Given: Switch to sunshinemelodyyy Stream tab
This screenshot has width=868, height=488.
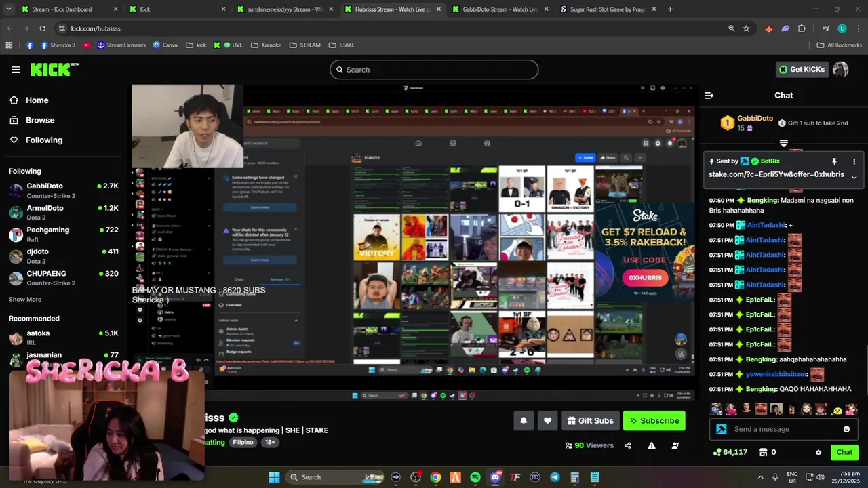Looking at the screenshot, I should point(285,9).
